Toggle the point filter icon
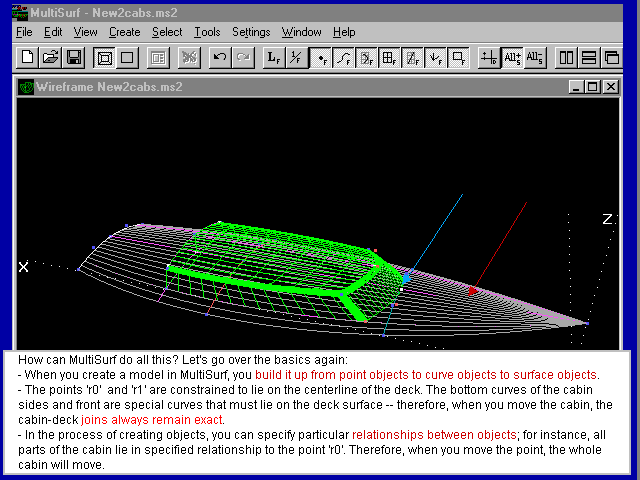Screen dimensions: 640x480 (x=321, y=58)
